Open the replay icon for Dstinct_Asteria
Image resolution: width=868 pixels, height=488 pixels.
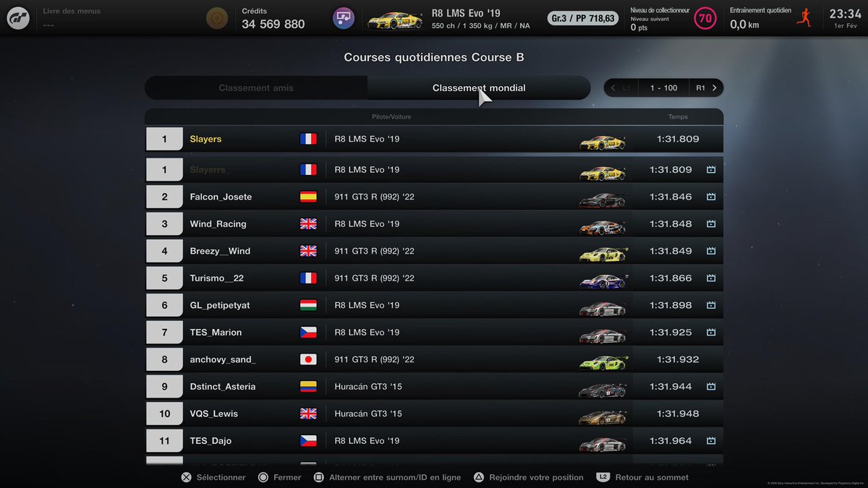(711, 387)
